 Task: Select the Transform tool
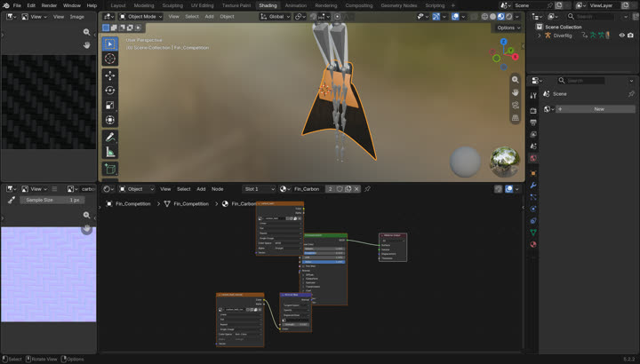[x=110, y=120]
